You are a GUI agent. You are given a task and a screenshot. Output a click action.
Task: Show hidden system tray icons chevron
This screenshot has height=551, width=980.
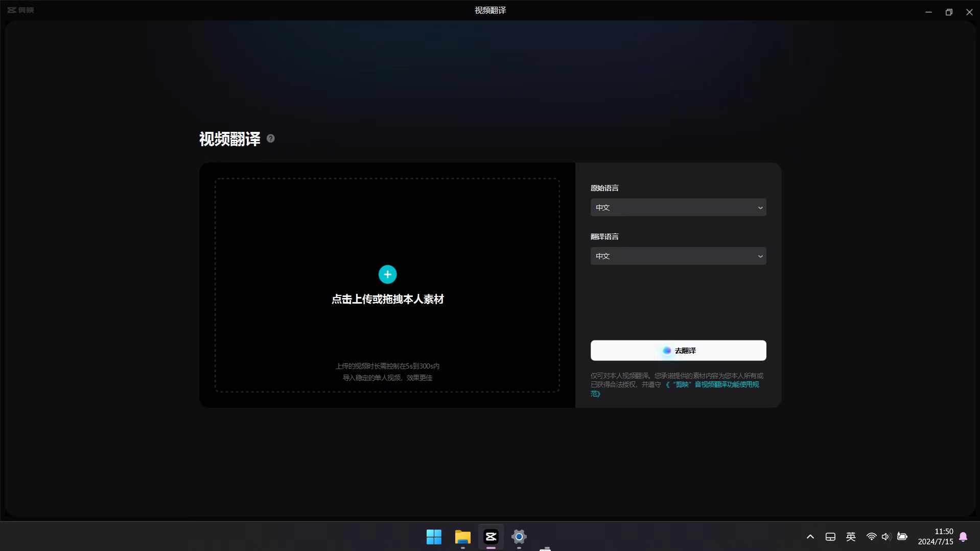click(x=810, y=537)
